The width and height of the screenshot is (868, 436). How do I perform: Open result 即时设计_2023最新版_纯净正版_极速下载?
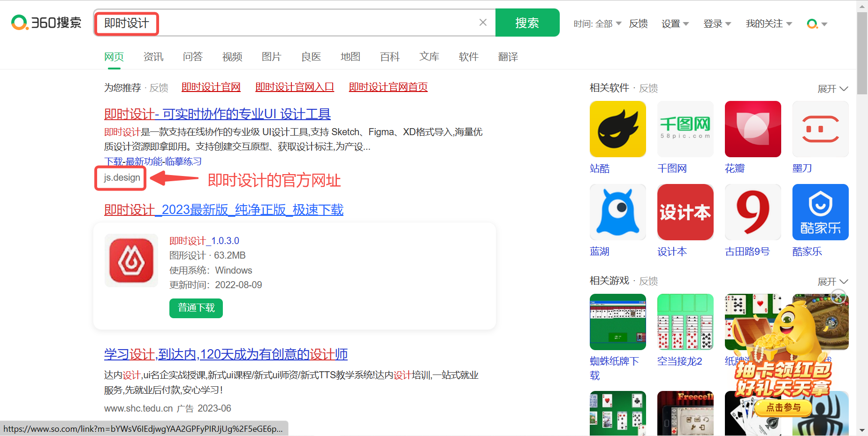click(x=224, y=210)
